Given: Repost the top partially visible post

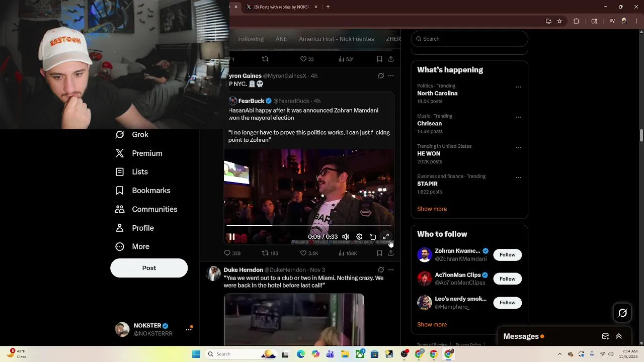Looking at the screenshot, I should [x=265, y=59].
